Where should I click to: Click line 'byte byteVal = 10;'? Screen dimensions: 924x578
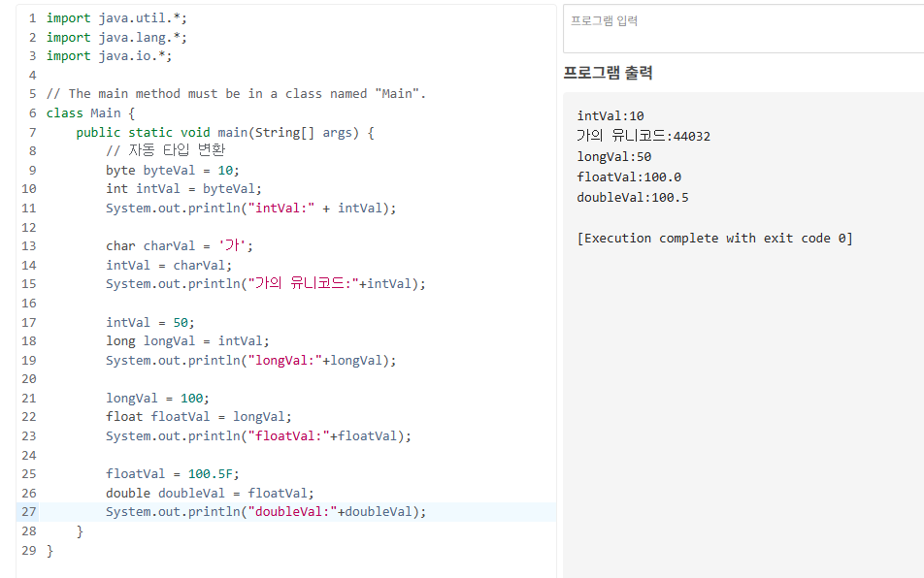[x=173, y=171]
